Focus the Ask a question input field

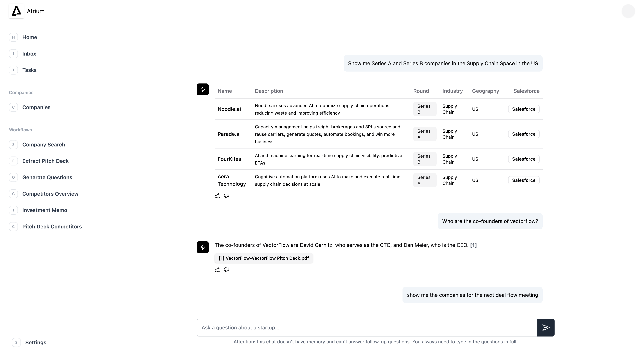[x=367, y=328]
